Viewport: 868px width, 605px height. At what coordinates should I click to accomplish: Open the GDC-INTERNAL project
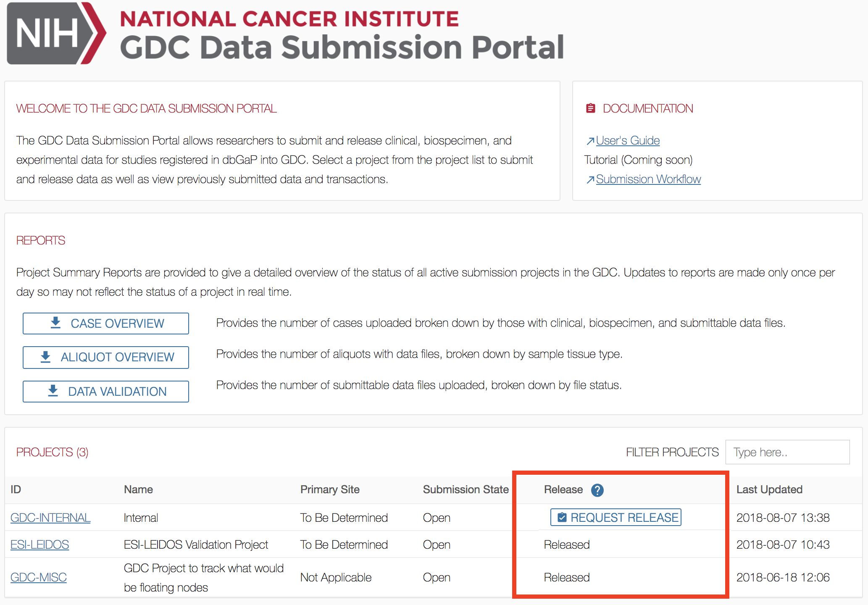coord(50,518)
